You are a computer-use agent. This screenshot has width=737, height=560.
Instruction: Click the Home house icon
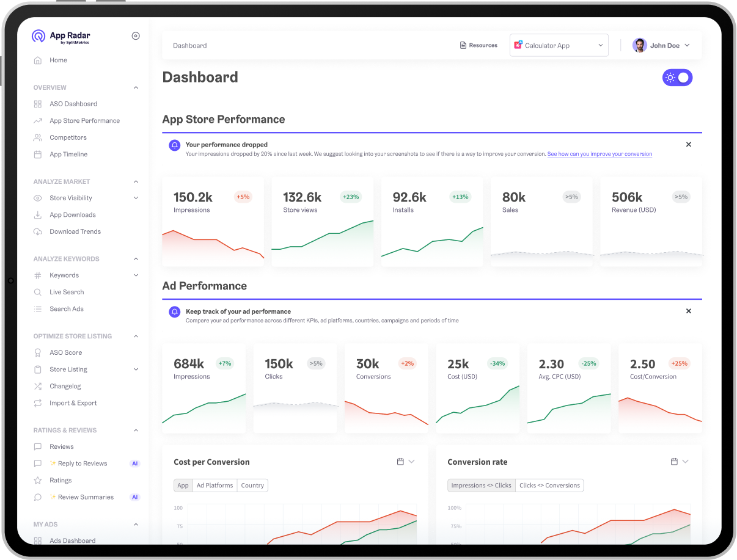pos(38,60)
